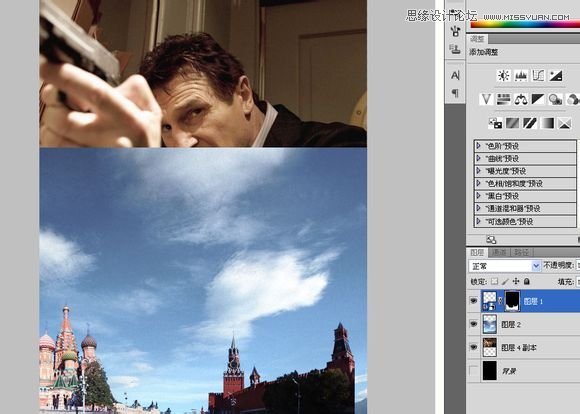Click the Posterize adjustment icon

pyautogui.click(x=512, y=123)
